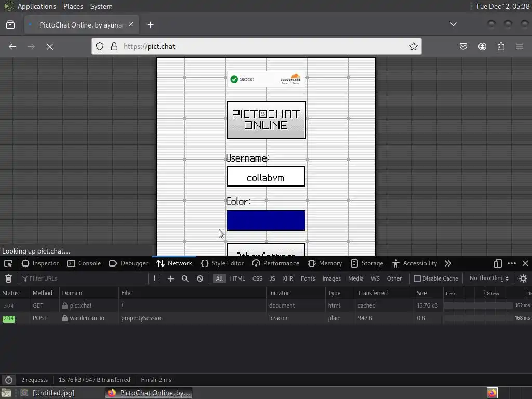Click the Username input field
This screenshot has width=532, height=399.
click(x=265, y=177)
